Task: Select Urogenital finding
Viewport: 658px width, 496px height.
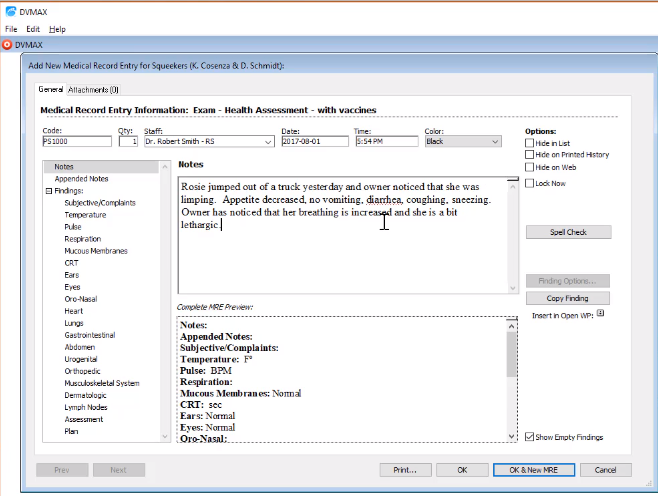Action: [81, 359]
